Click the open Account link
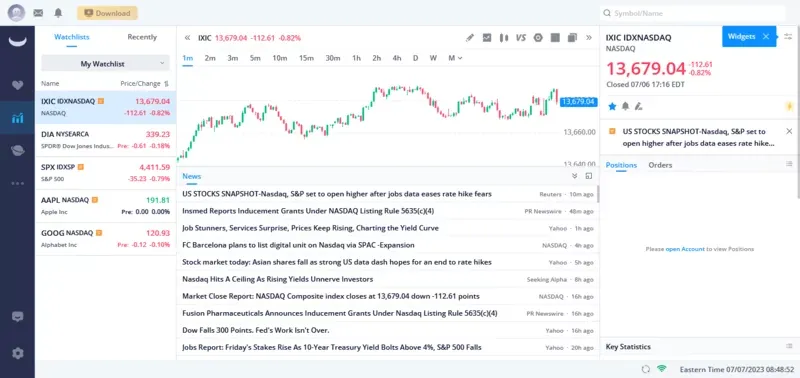This screenshot has width=800, height=378. (x=685, y=249)
